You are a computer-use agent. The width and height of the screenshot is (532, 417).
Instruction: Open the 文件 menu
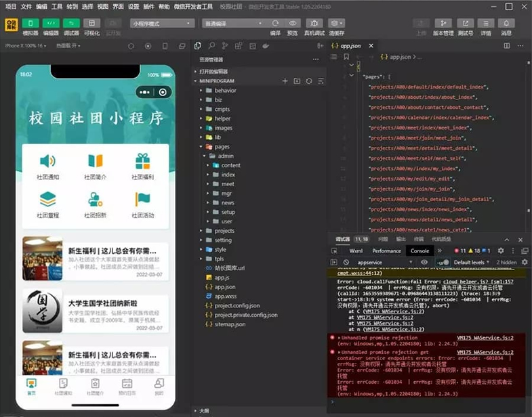(x=26, y=7)
